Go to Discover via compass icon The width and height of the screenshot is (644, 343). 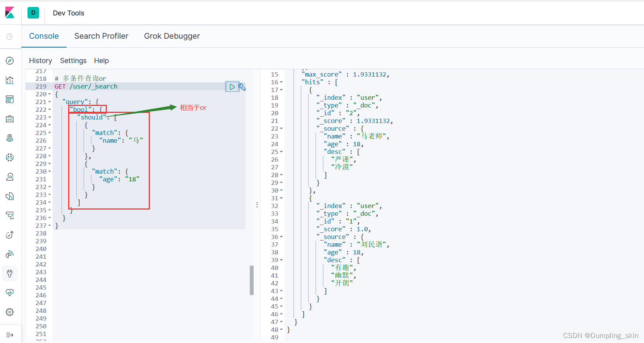[x=10, y=61]
